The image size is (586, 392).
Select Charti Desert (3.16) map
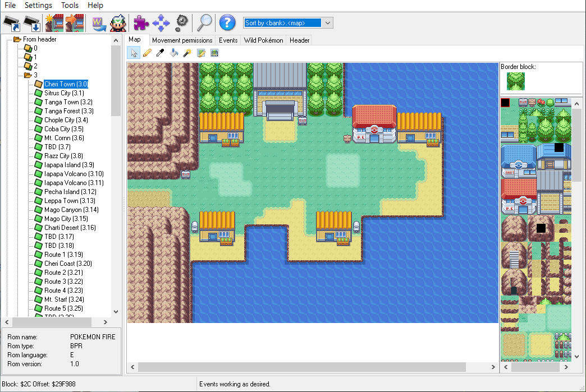click(70, 227)
